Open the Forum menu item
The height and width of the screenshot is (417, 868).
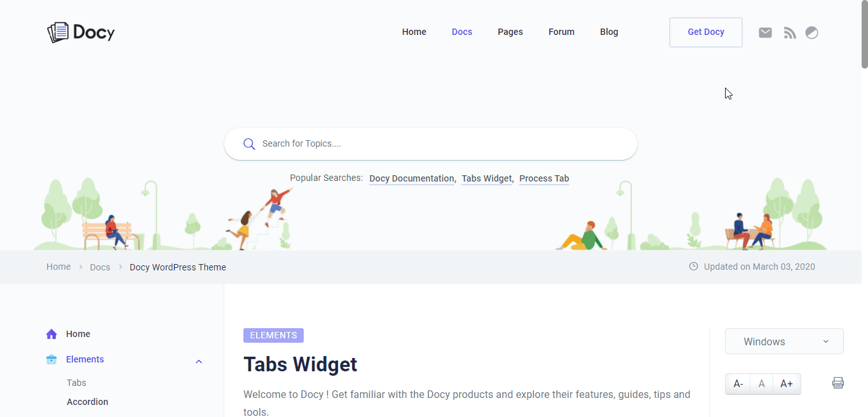point(561,32)
